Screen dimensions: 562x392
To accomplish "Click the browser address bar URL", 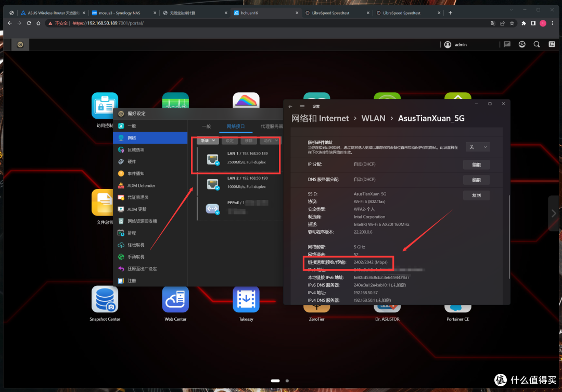I will [x=108, y=23].
